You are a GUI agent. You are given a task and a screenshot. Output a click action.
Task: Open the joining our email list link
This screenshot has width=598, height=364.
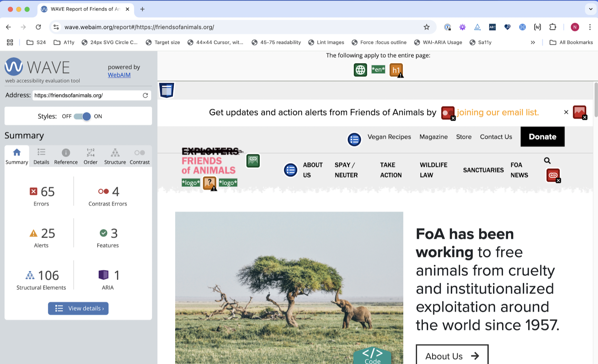tap(497, 112)
